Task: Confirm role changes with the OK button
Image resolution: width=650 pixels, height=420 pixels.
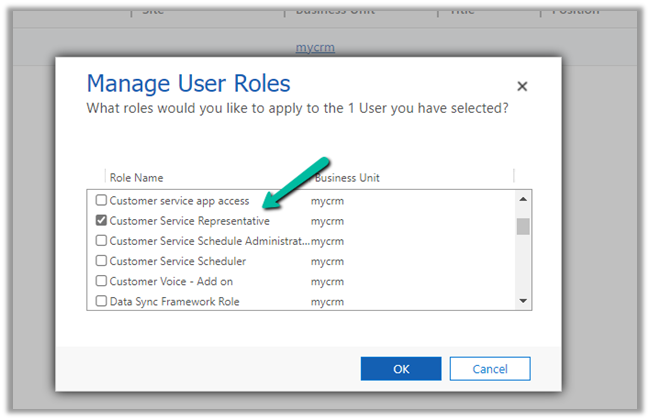Action: click(x=401, y=369)
